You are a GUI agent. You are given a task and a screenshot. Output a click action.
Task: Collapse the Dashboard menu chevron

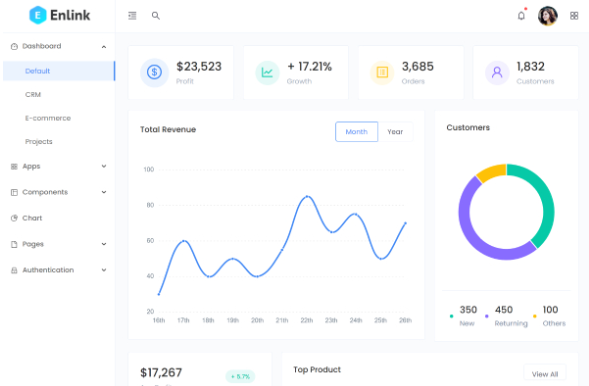(x=104, y=47)
